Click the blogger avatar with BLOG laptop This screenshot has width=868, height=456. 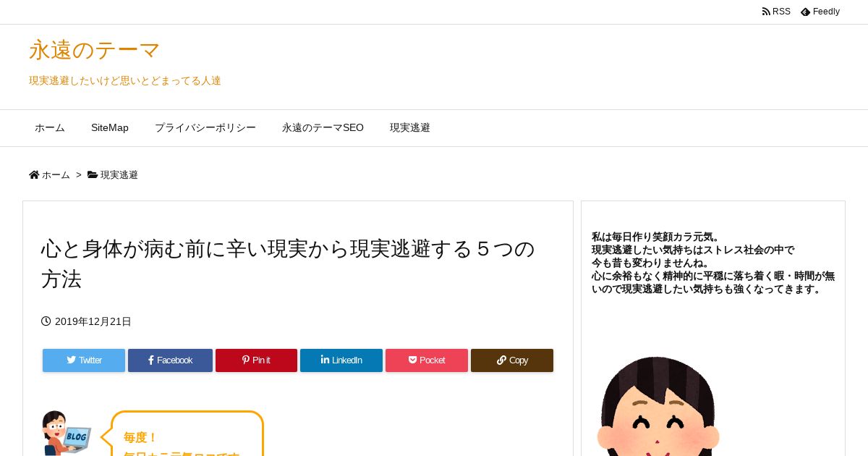(x=66, y=433)
